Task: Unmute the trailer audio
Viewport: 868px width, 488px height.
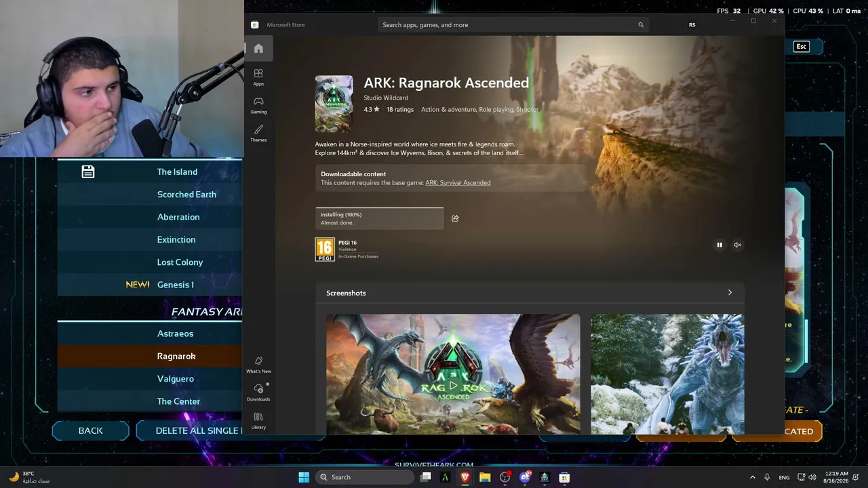Action: click(738, 245)
